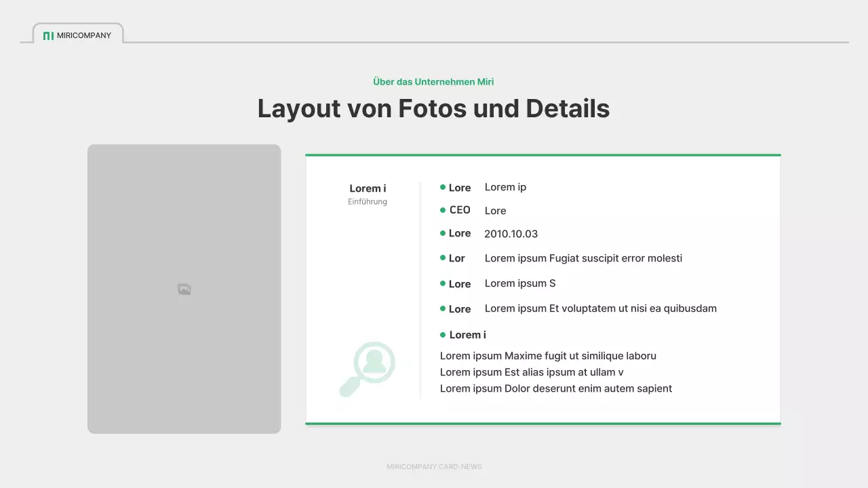Click the green bullet before the Lor label
868x488 pixels.
443,258
